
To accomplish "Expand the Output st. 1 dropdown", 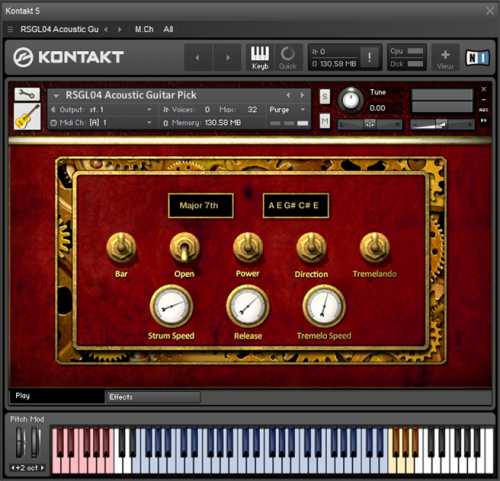I will (101, 109).
